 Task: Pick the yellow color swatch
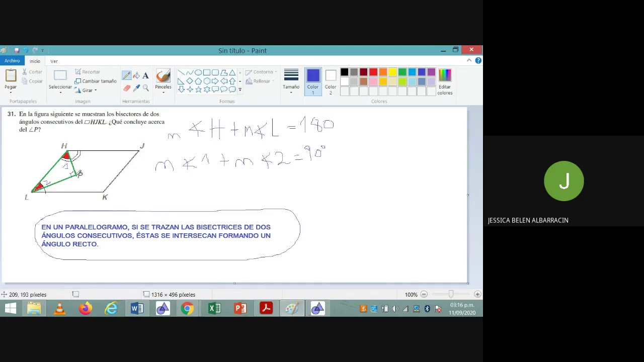(392, 73)
